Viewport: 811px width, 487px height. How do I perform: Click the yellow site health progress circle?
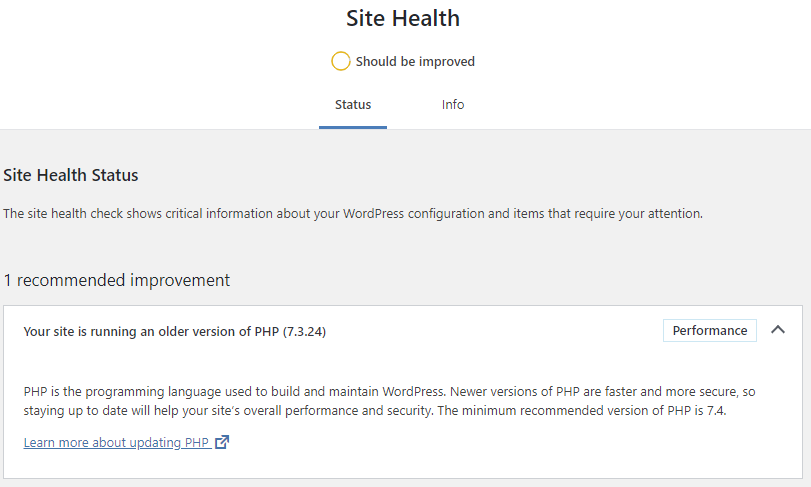tap(340, 61)
